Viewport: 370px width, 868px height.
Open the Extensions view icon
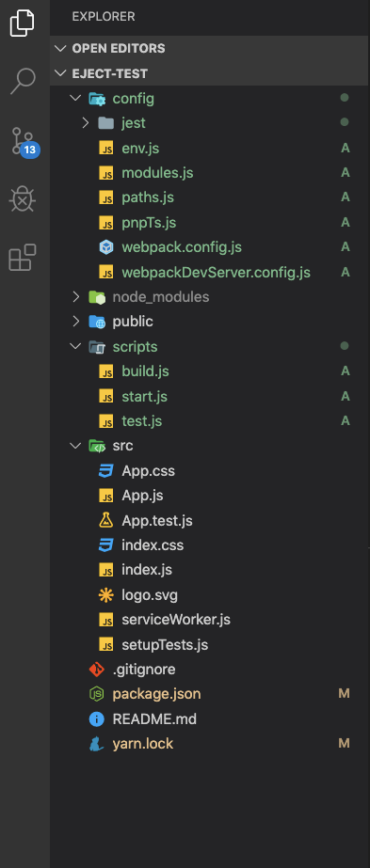[x=23, y=258]
